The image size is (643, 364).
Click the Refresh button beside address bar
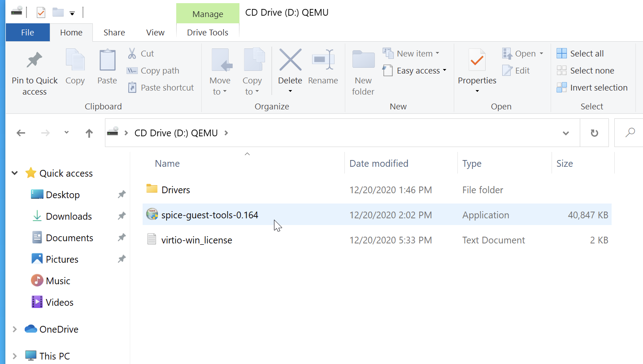click(x=594, y=133)
